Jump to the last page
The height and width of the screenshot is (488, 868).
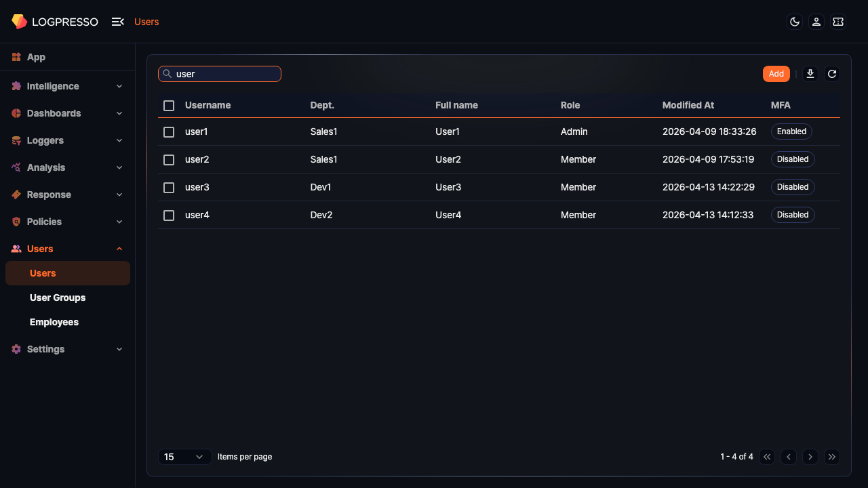click(x=832, y=457)
